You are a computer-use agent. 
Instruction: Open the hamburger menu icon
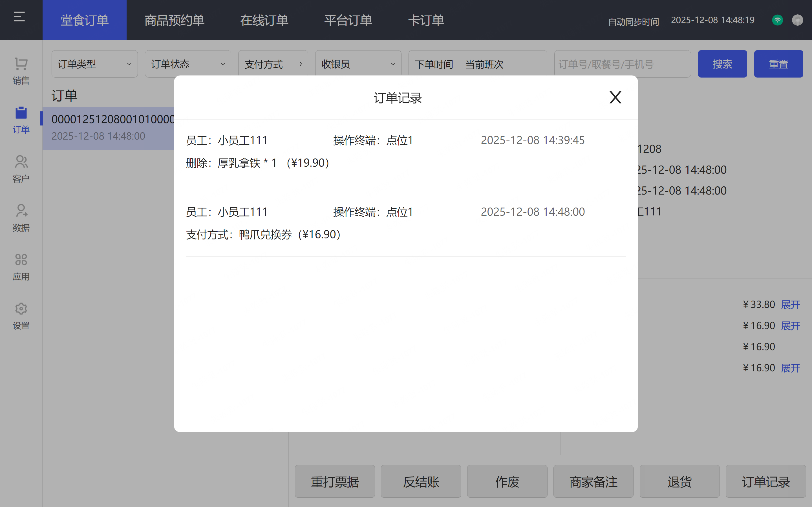(19, 17)
